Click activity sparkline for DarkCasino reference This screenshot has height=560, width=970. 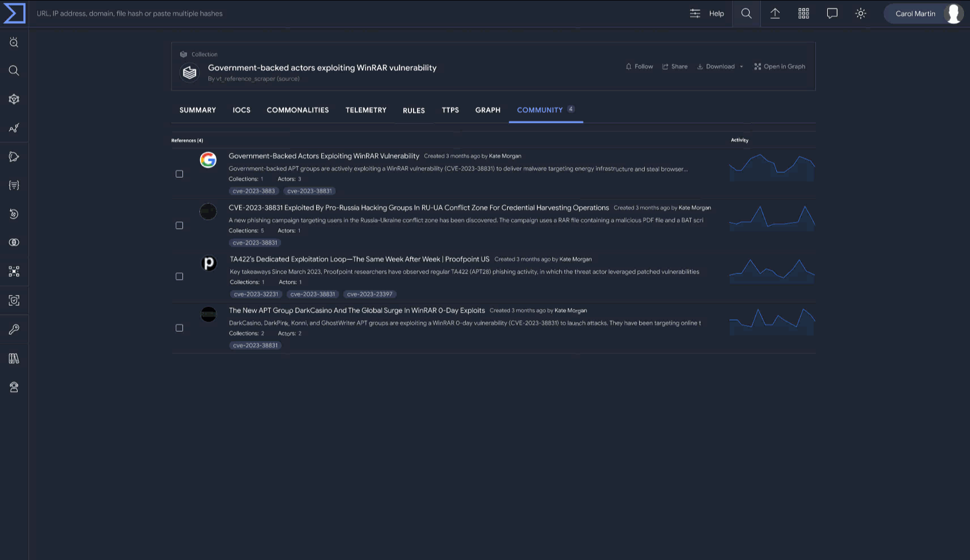[772, 322]
